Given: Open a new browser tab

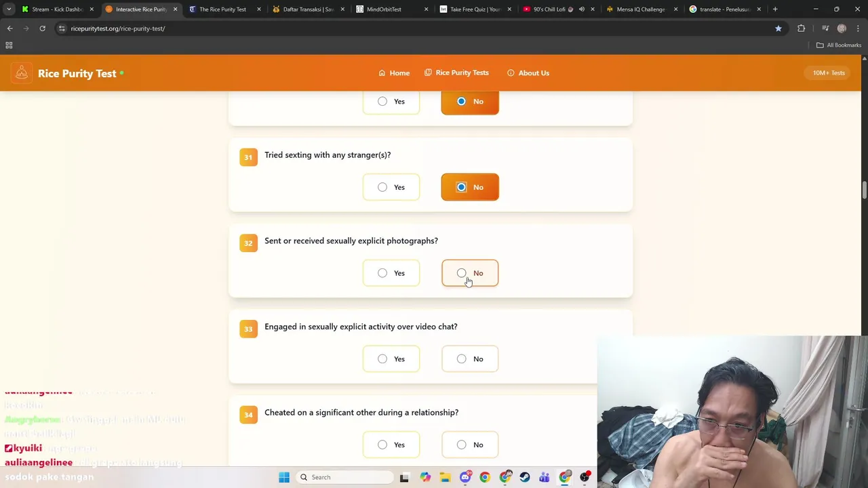Looking at the screenshot, I should pos(775,9).
